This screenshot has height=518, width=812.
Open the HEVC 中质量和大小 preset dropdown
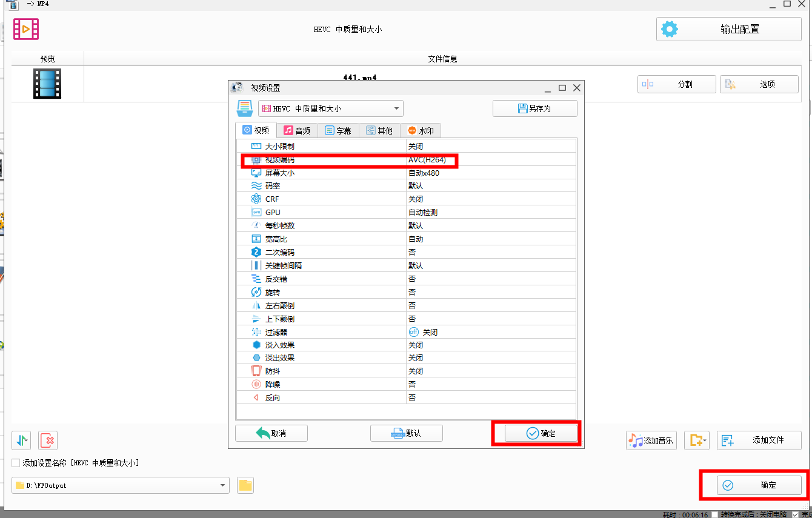click(x=331, y=108)
